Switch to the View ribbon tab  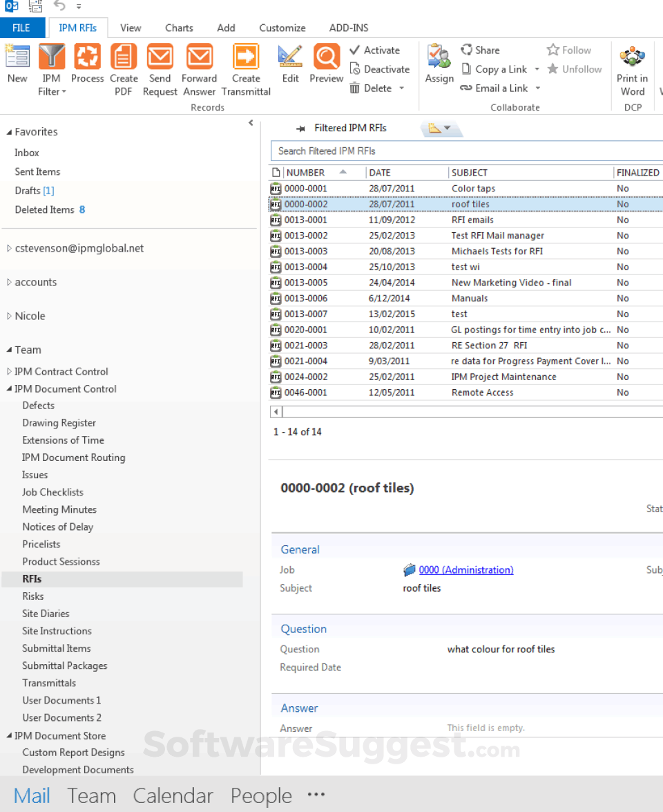coord(131,28)
